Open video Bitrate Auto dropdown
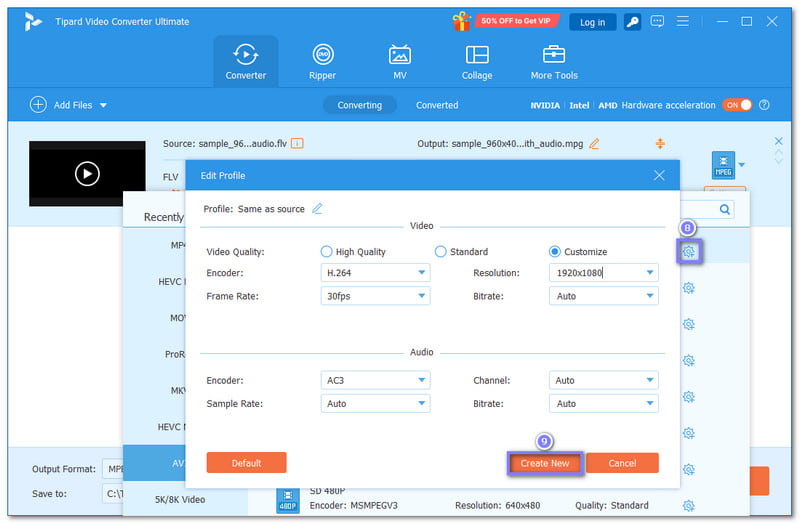800x524 pixels. coord(604,296)
